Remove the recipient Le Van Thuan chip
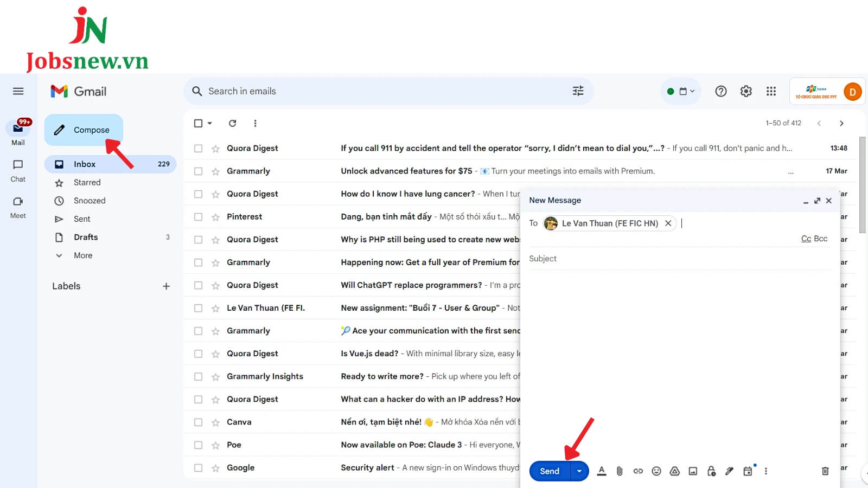 click(x=668, y=223)
